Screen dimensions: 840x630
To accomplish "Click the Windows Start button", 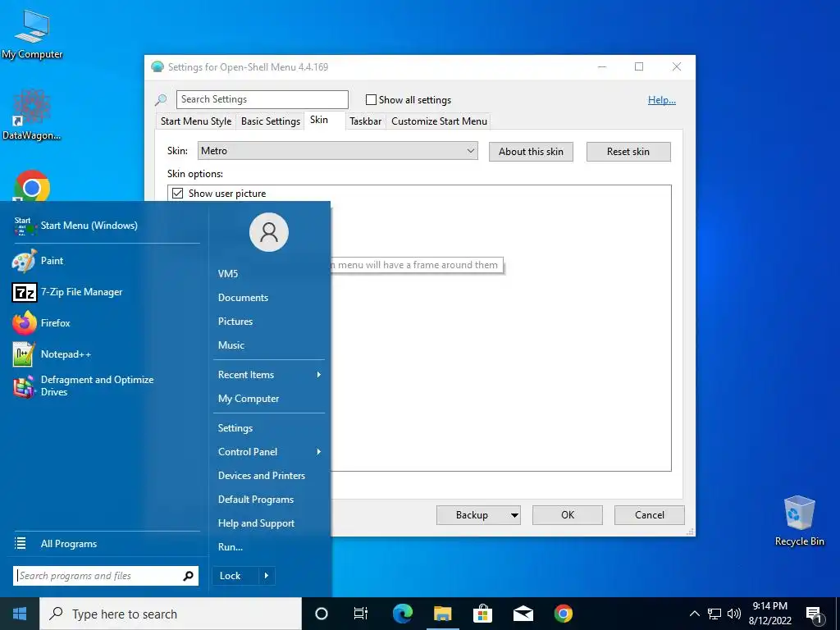I will [20, 614].
